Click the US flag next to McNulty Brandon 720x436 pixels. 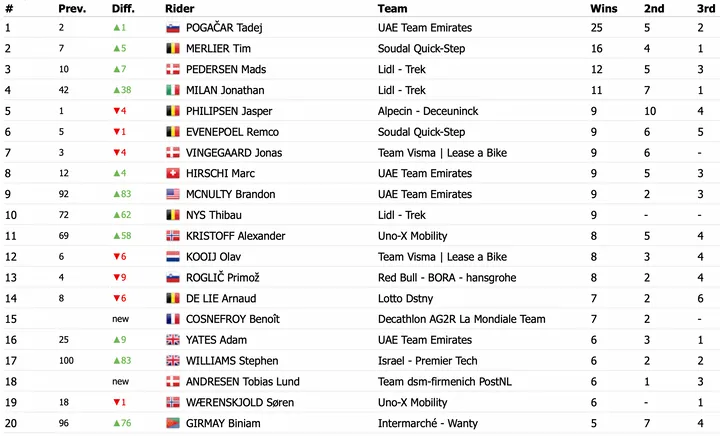173,195
